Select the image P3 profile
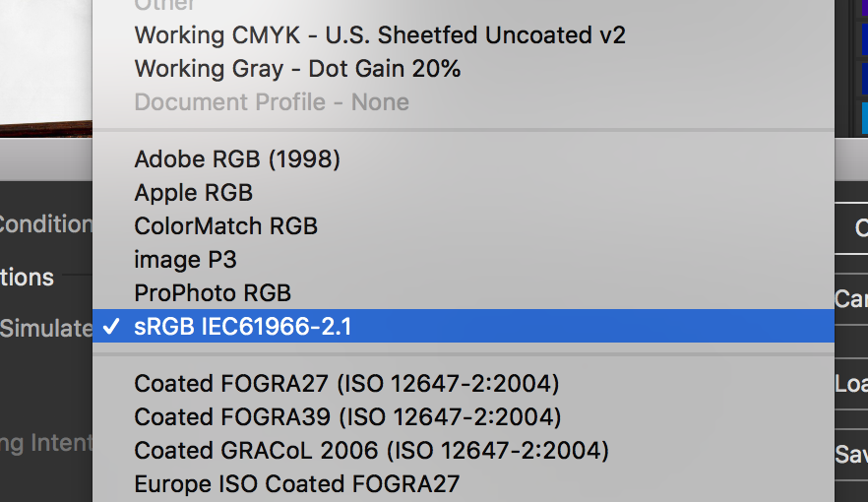The width and height of the screenshot is (868, 502). tap(186, 259)
